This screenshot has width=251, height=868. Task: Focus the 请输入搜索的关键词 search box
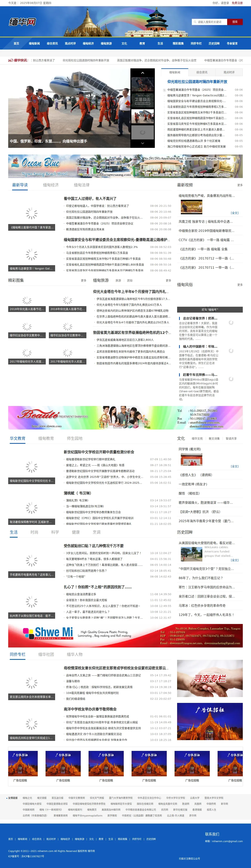(210, 22)
